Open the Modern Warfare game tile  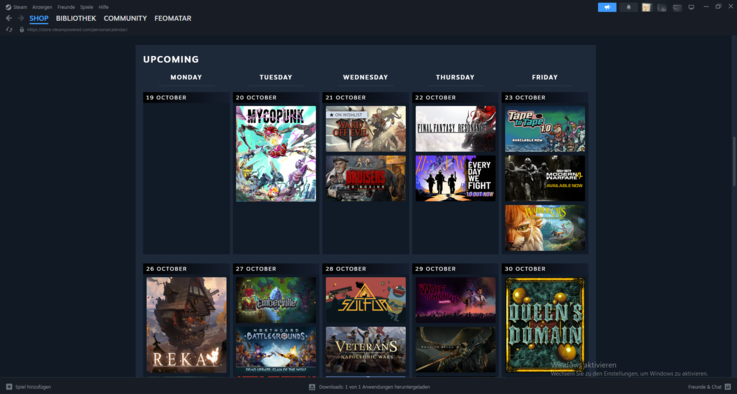[x=545, y=178]
